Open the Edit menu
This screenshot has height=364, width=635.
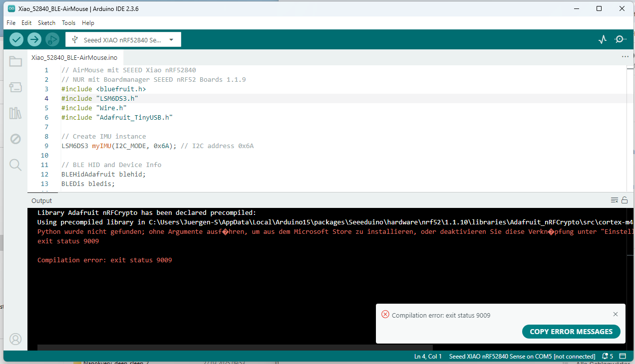click(26, 23)
